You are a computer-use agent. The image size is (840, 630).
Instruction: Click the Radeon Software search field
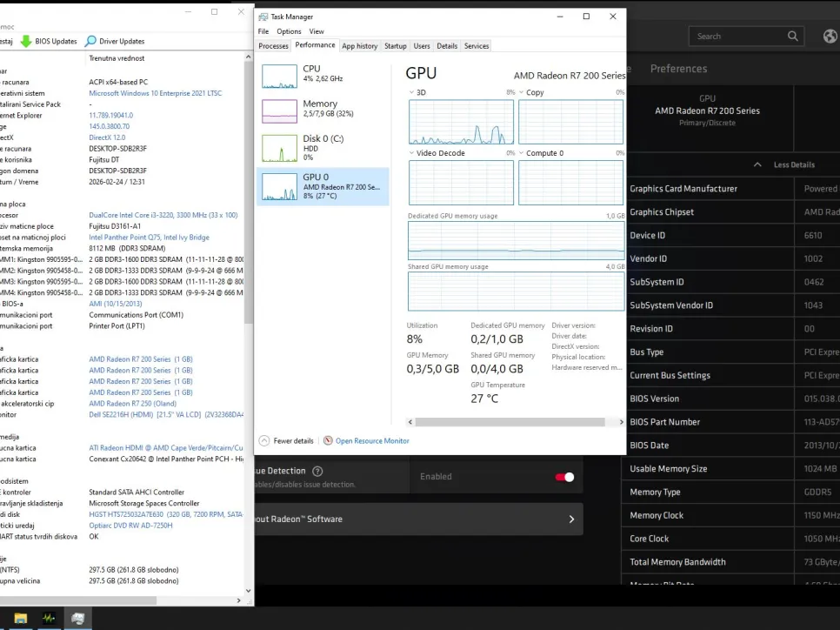pyautogui.click(x=739, y=37)
